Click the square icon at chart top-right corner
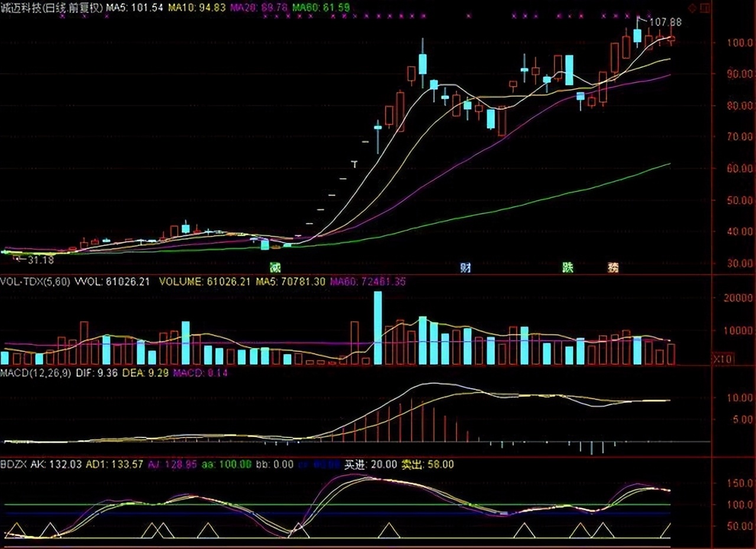Viewport: 756px width, 549px height. point(704,8)
